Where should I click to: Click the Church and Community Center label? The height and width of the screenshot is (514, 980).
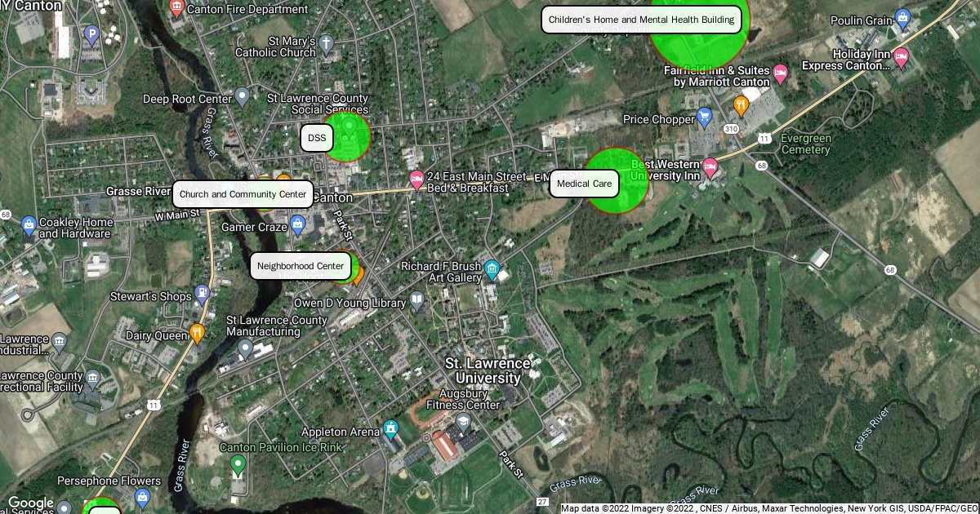(x=243, y=194)
